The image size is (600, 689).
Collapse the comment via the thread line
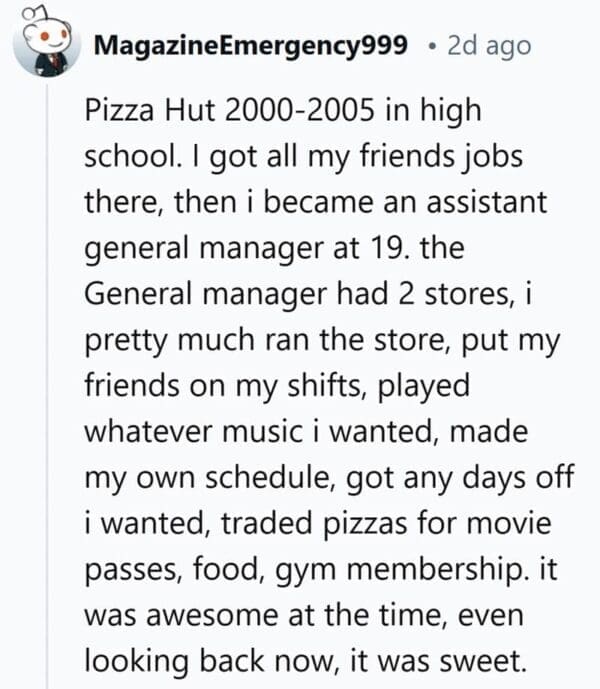pyautogui.click(x=46, y=380)
